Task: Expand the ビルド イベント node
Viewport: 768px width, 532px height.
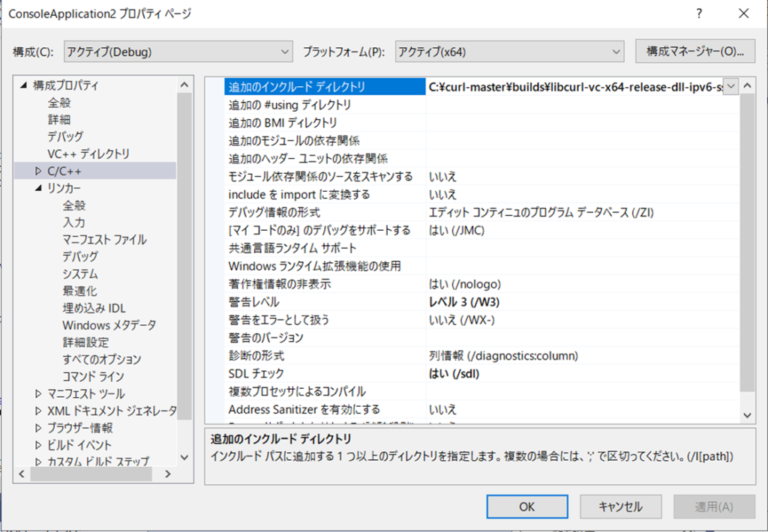Action: pos(39,445)
